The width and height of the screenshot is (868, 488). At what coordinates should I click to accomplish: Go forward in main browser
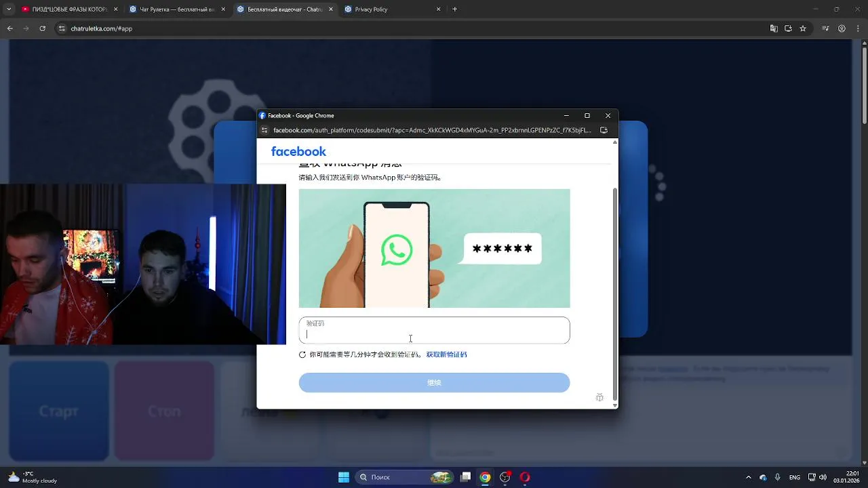click(26, 28)
